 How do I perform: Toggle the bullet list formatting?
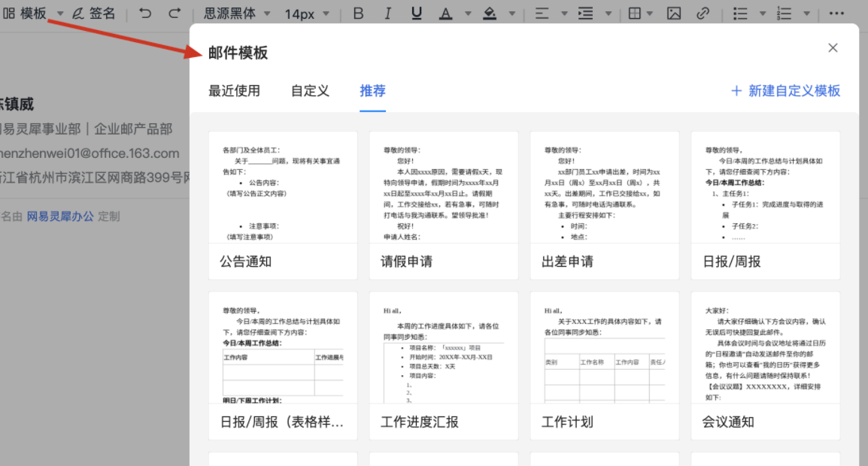click(x=739, y=13)
